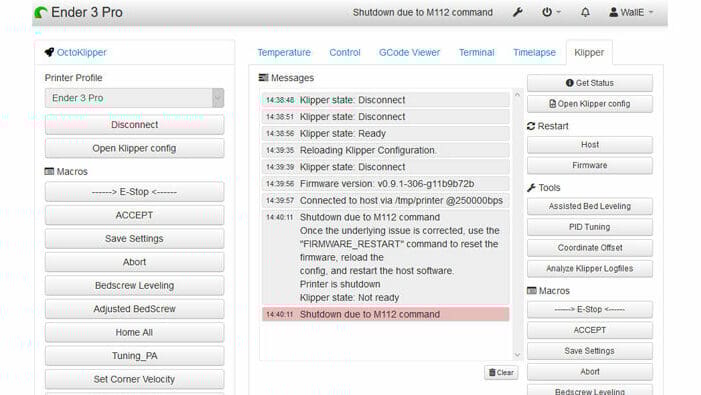The width and height of the screenshot is (701, 395).
Task: Open the GCode Viewer tab
Action: coord(410,53)
